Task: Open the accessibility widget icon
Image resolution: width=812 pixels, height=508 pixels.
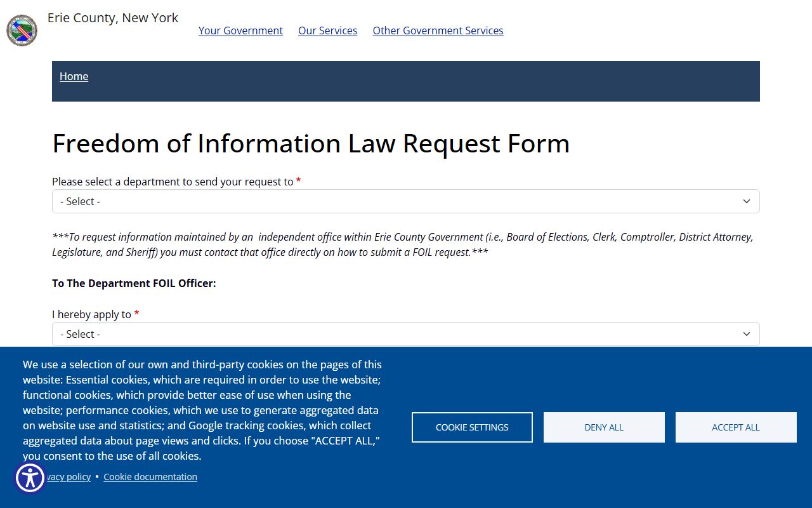Action: [30, 478]
